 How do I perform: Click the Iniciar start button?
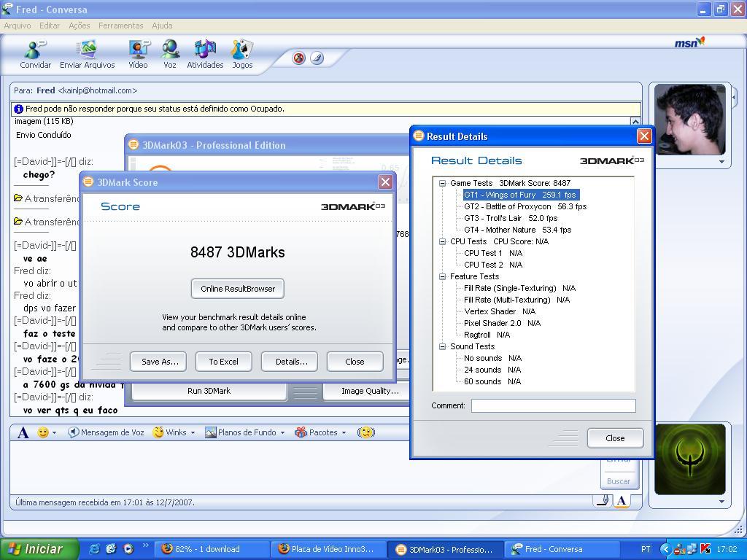39,549
